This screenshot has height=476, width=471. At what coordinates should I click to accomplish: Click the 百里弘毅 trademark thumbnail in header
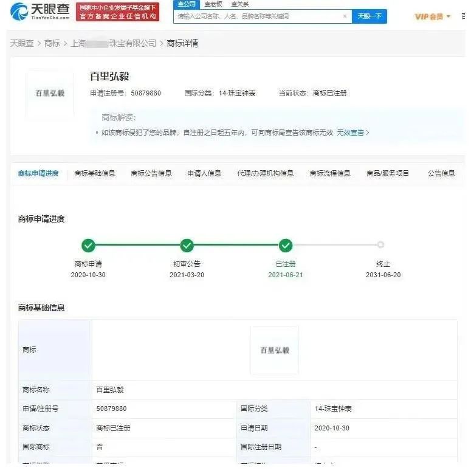click(50, 93)
